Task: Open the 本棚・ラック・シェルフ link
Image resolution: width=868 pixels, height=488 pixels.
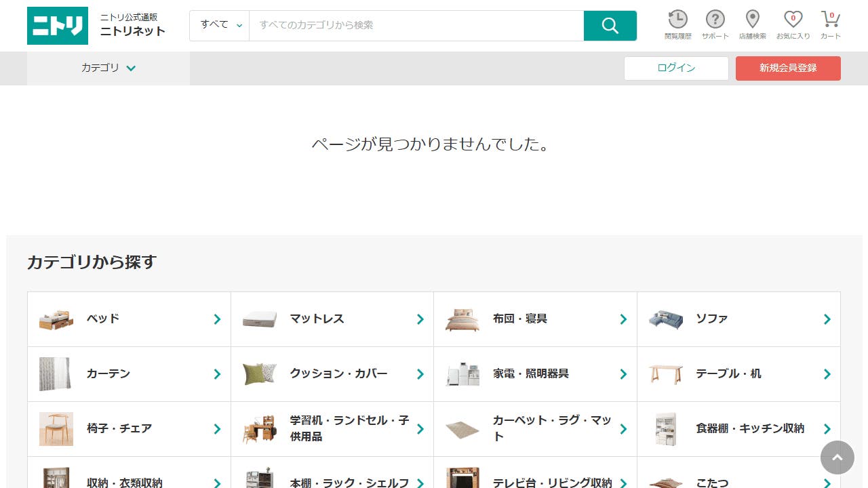Action: [x=332, y=472]
